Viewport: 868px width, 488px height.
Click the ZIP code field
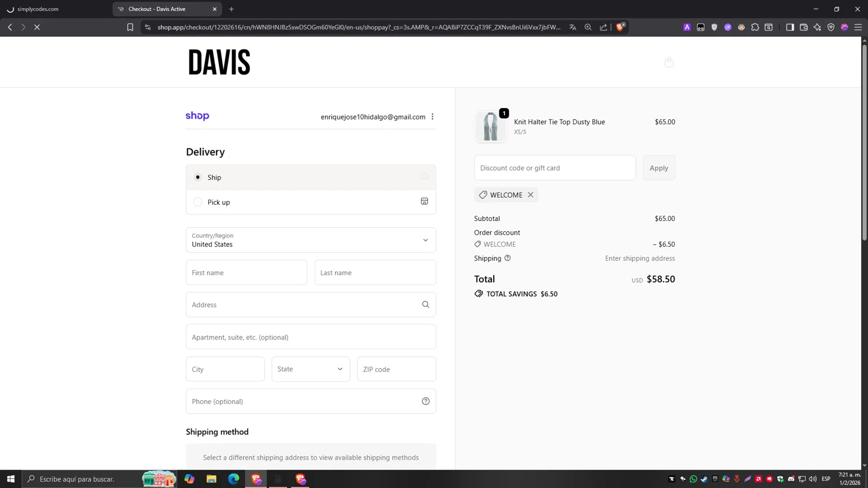pos(396,369)
